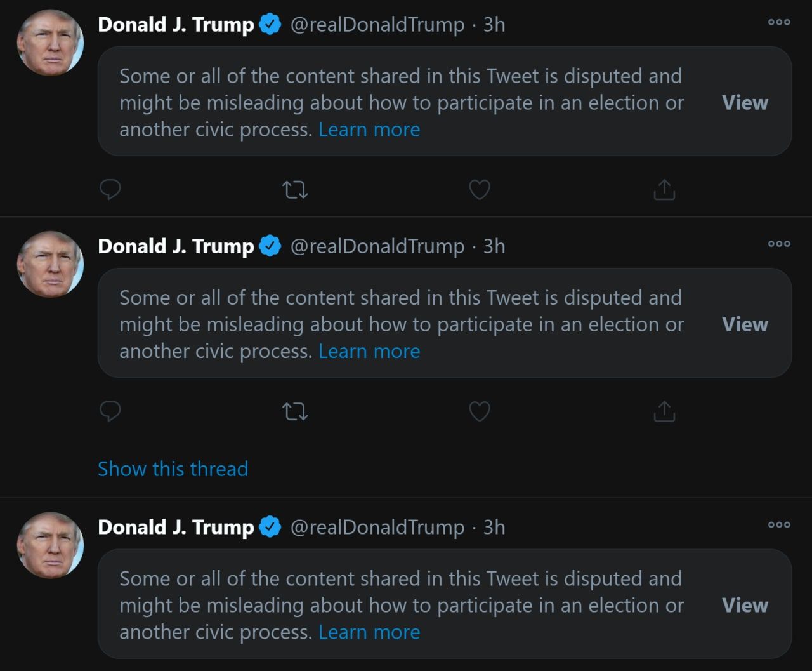Click Learn more in first tweet notice

[369, 130]
